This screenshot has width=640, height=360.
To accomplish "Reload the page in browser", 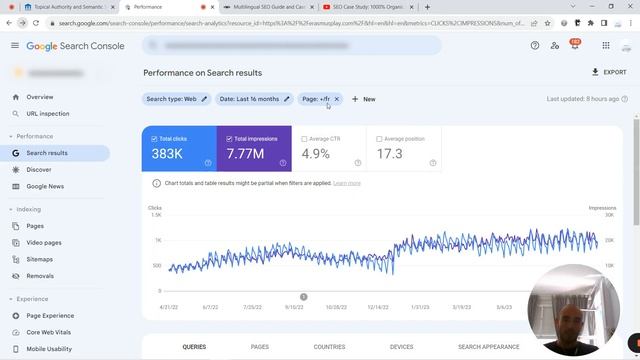I will (36, 23).
